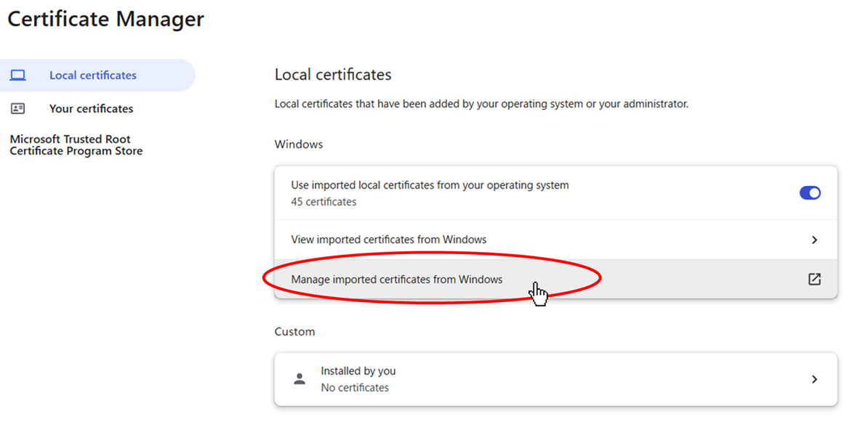Click the Use imported local certificates label
This screenshot has height=427, width=868.
pos(430,185)
